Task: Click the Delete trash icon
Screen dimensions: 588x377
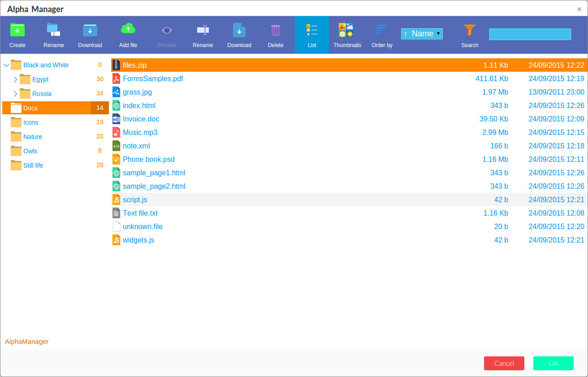Action: [x=275, y=30]
